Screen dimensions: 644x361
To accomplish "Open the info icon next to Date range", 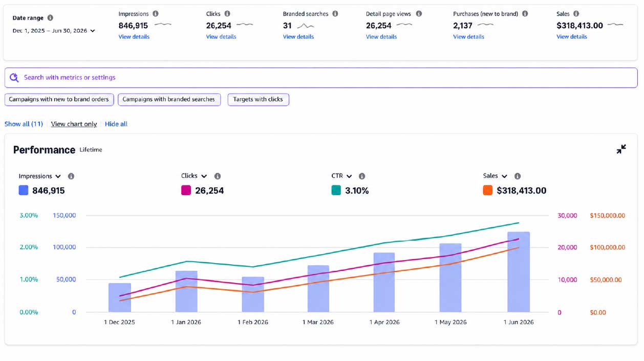I will click(50, 18).
